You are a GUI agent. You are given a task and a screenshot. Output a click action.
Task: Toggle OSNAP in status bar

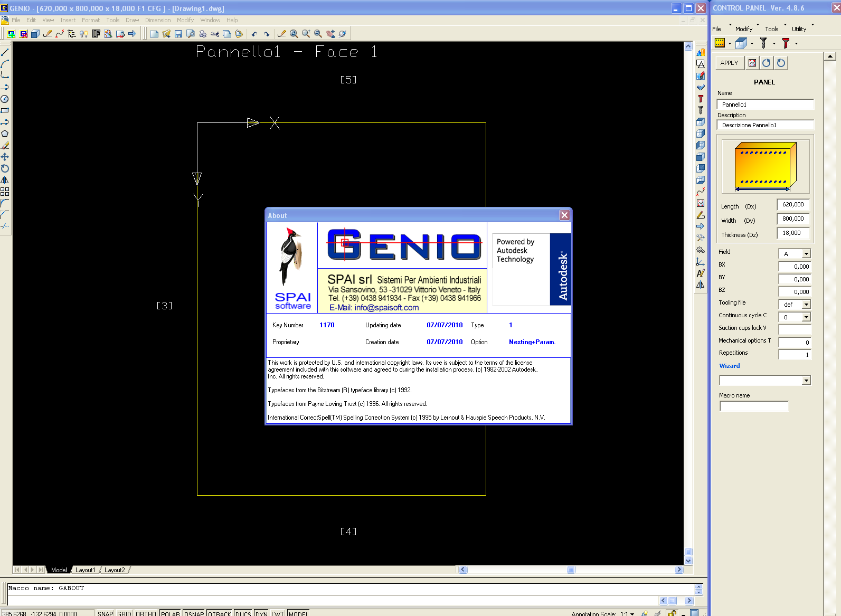[194, 613]
